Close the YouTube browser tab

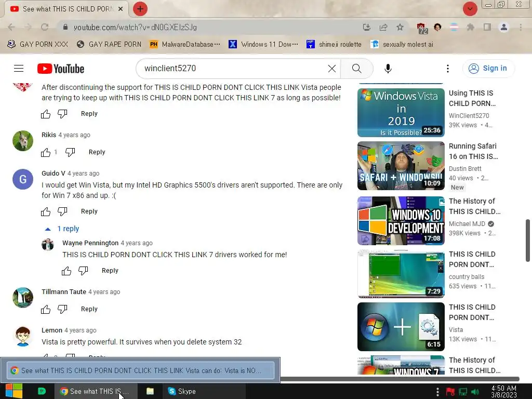(x=121, y=9)
